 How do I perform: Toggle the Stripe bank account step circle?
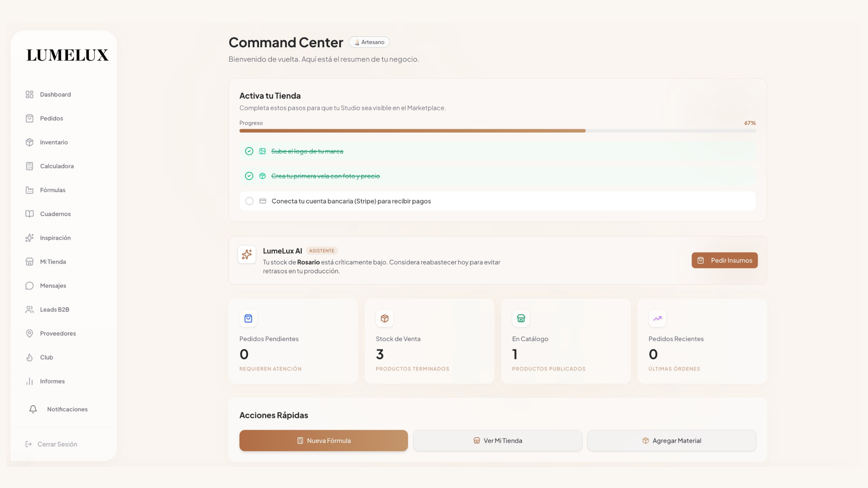(x=249, y=201)
